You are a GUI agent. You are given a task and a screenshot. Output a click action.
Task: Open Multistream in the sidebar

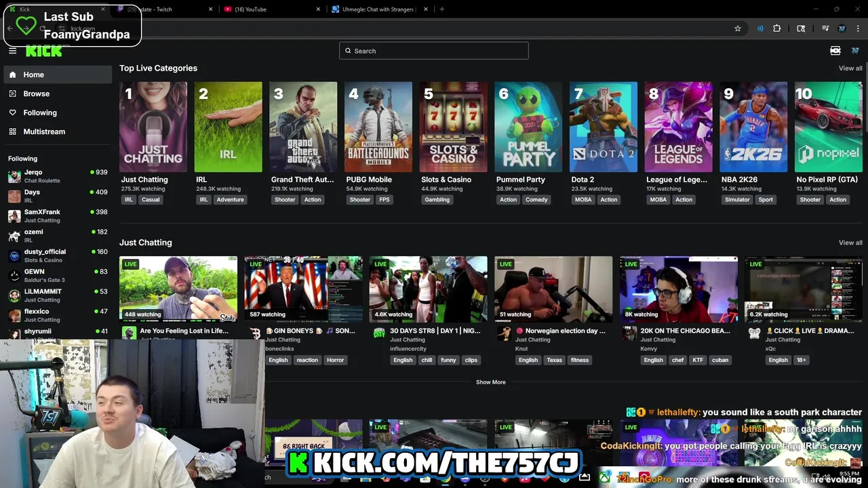point(58,131)
